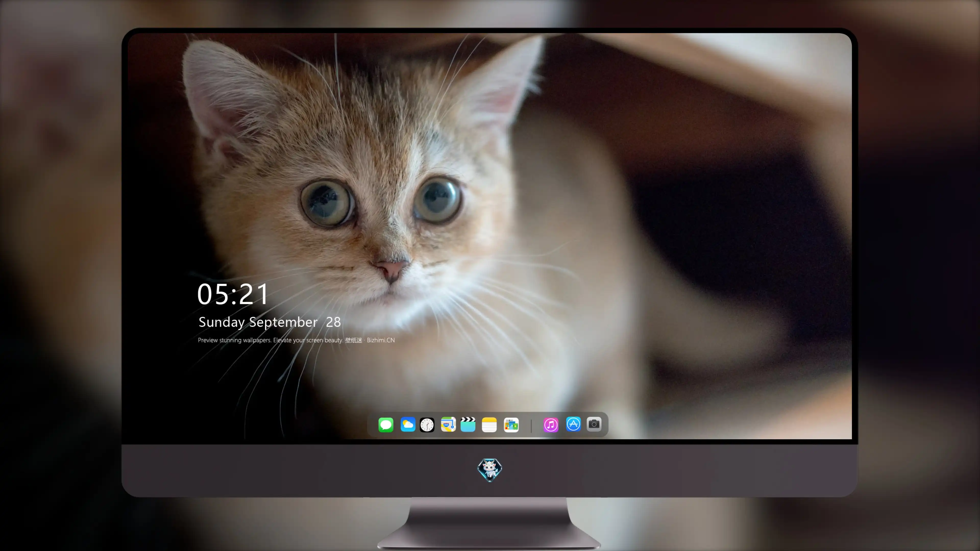
Task: Open the photo collage app in the dock
Action: coord(511,425)
